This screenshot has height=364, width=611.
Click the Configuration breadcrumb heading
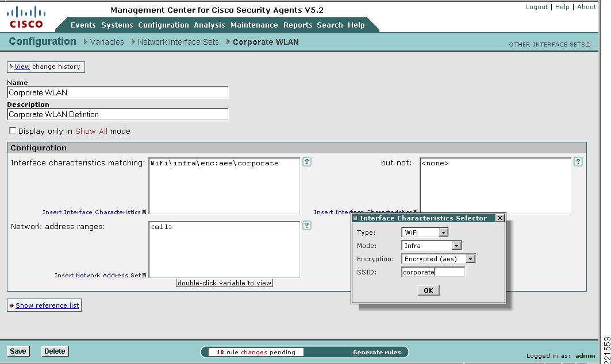click(43, 41)
